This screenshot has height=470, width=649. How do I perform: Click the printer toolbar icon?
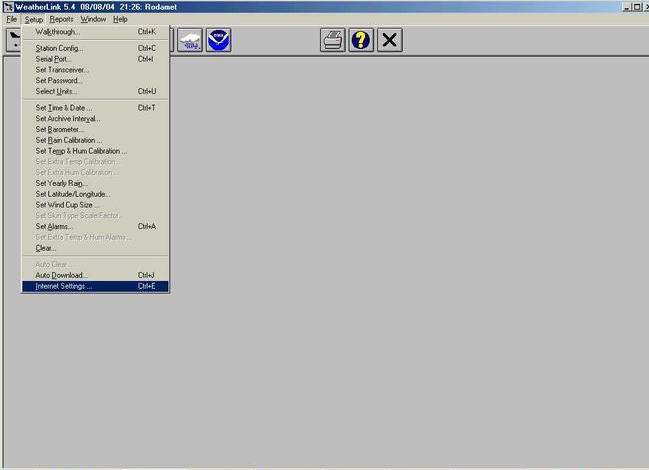[332, 40]
